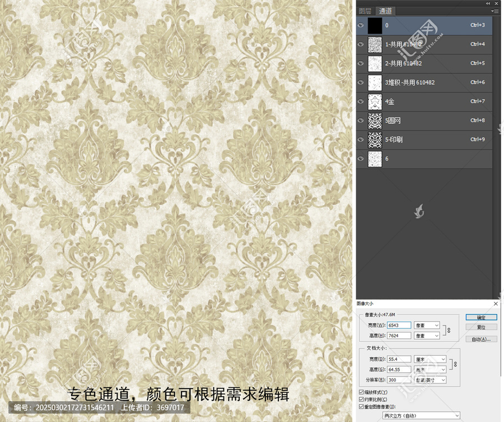Toggle document size chain link icon
Image resolution: width=504 pixels, height=422 pixels.
pos(455,364)
